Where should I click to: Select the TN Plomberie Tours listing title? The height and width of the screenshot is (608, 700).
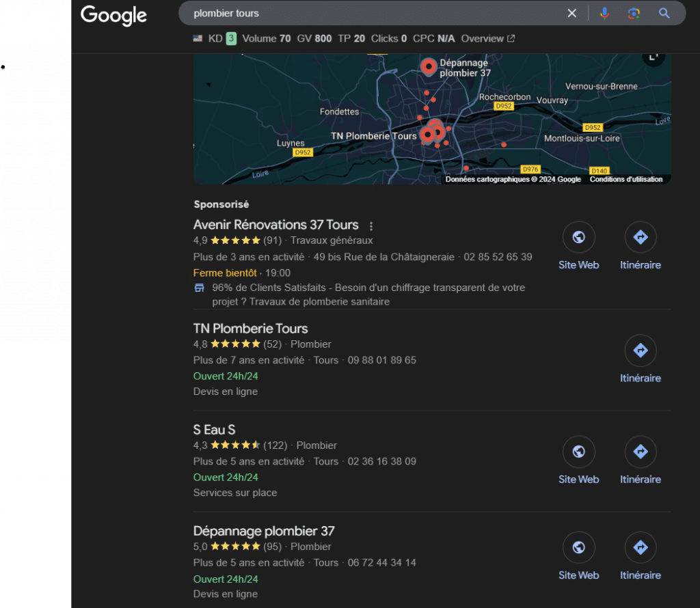[x=250, y=329]
